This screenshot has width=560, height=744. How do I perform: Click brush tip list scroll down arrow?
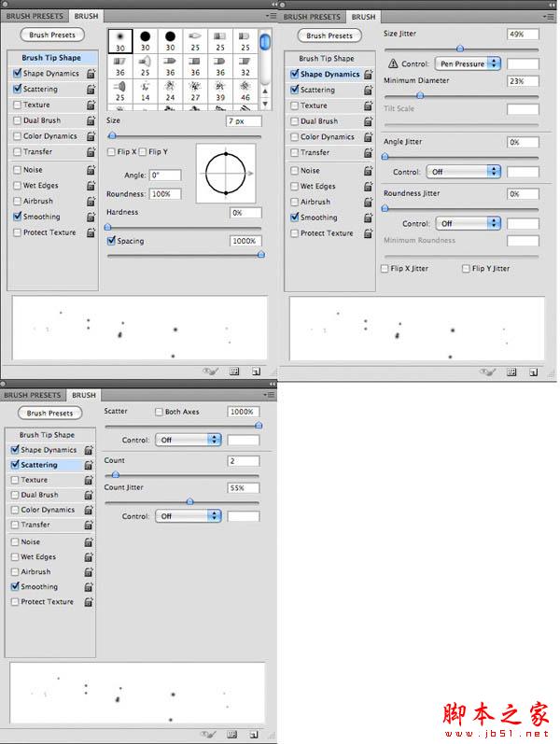pyautogui.click(x=265, y=104)
